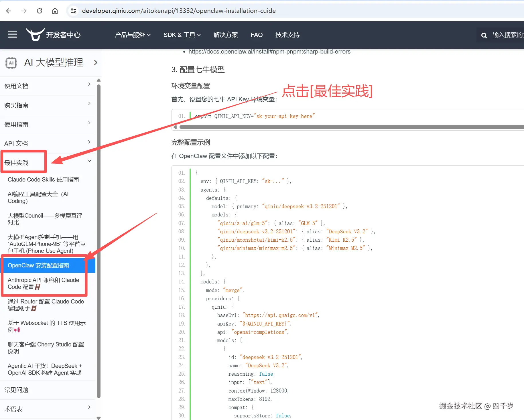524x420 pixels.
Task: Open the hamburger navigation menu
Action: [12, 34]
